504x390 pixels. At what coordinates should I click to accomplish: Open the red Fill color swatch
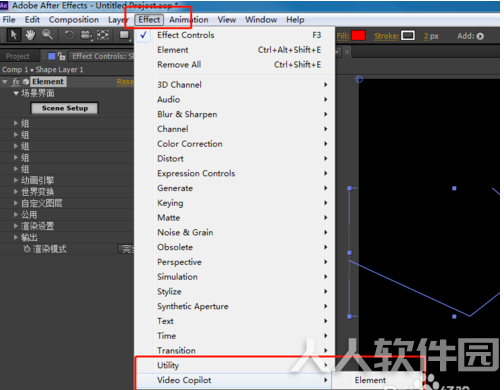(x=358, y=36)
